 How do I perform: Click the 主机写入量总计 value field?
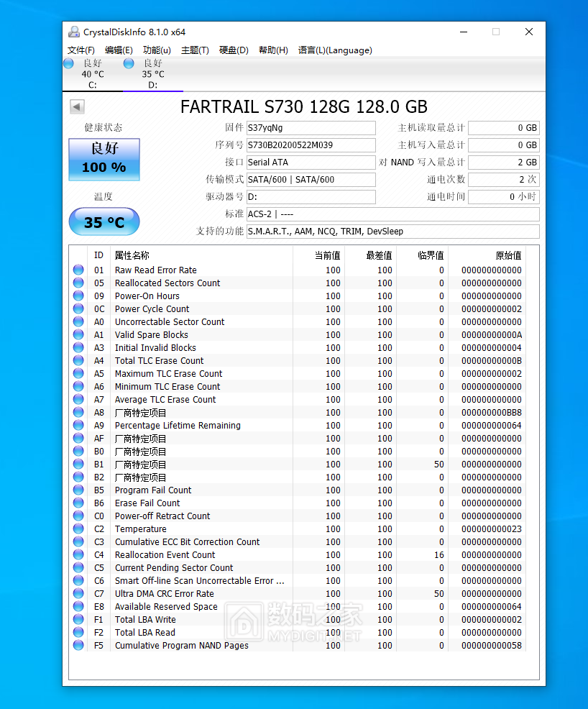504,145
